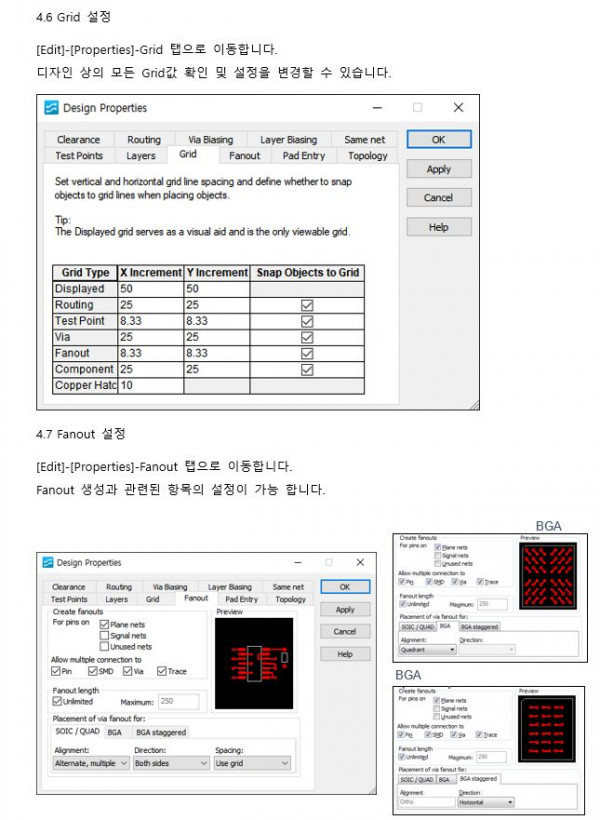Open Pad Entry tab in Grid dialog
This screenshot has height=820, width=600.
pyautogui.click(x=304, y=155)
